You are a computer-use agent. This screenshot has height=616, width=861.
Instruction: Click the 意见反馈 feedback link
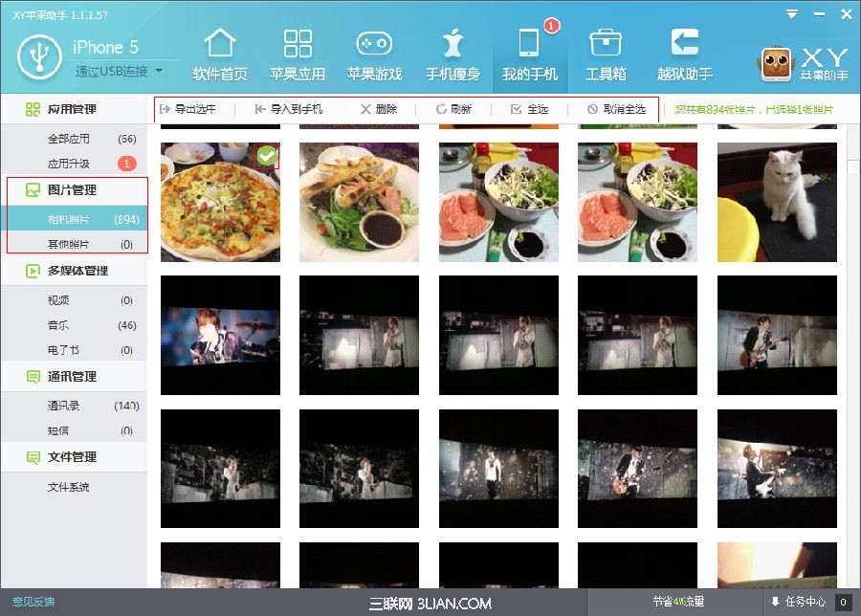click(x=33, y=602)
